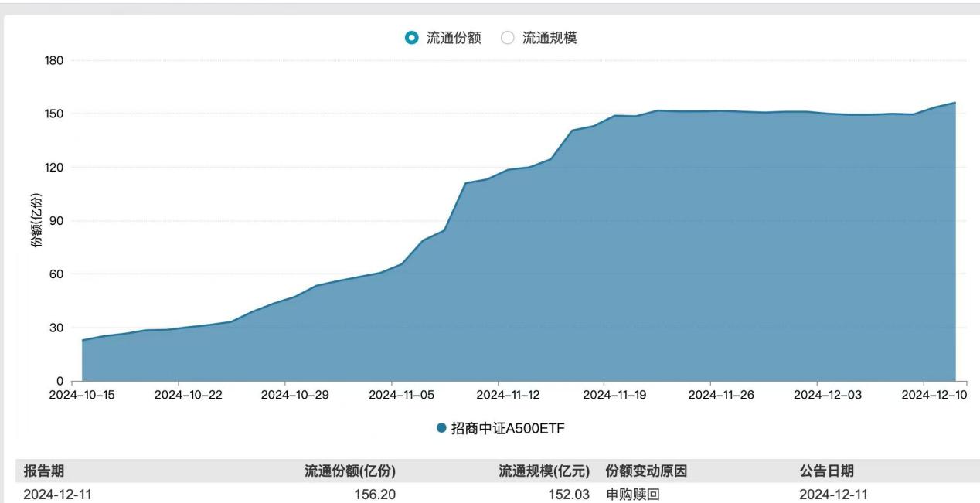
Task: Click the 120 y-axis label
Action: click(x=54, y=167)
